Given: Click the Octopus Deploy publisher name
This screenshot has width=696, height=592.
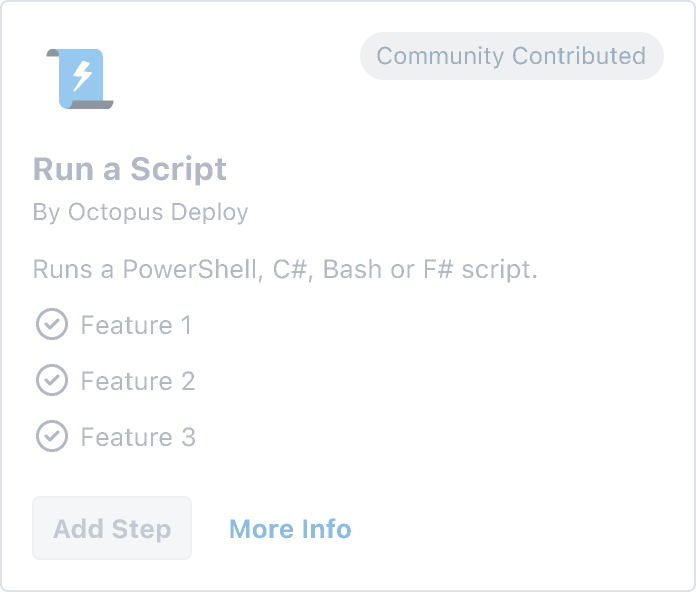Looking at the screenshot, I should pos(158,212).
